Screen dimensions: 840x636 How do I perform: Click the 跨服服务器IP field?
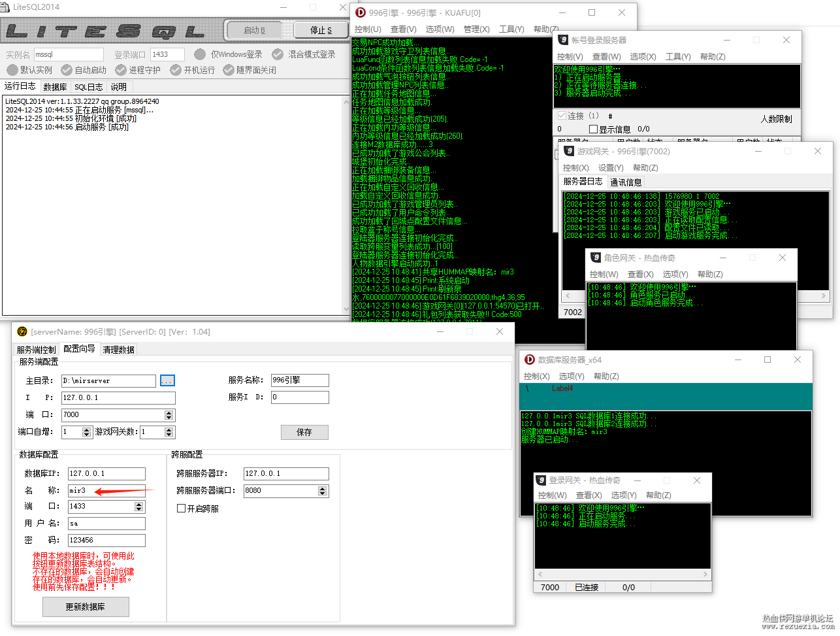coord(286,473)
